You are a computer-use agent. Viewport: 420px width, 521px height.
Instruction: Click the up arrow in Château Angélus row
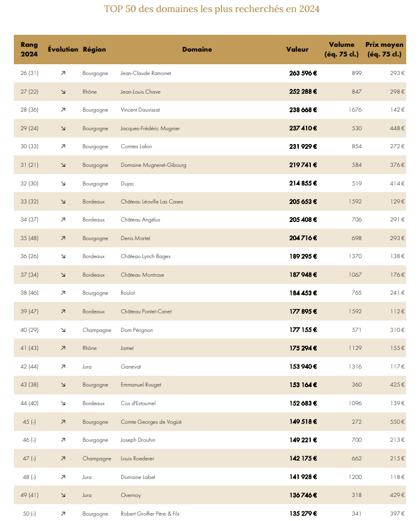click(x=63, y=220)
